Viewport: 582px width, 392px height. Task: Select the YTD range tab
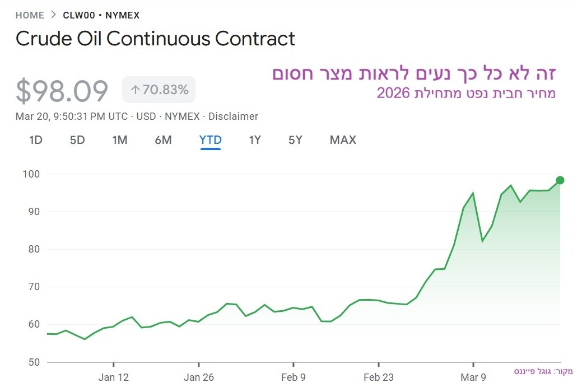point(211,140)
